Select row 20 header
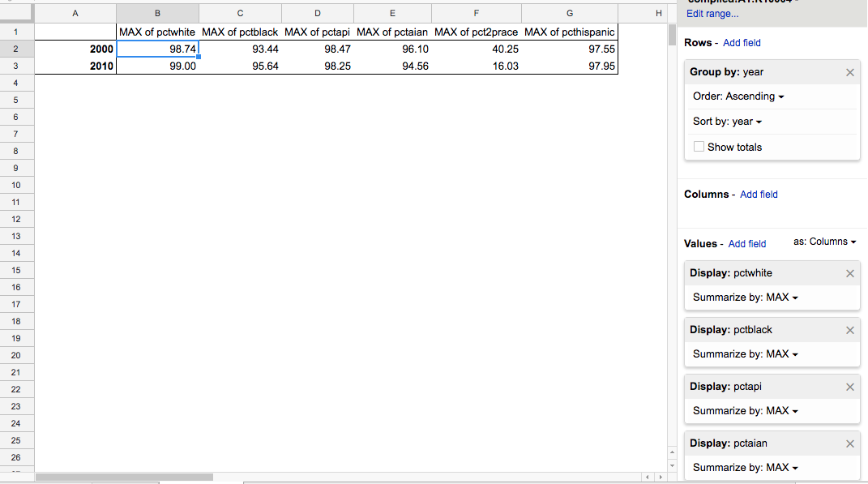This screenshot has height=484, width=868. (x=15, y=356)
